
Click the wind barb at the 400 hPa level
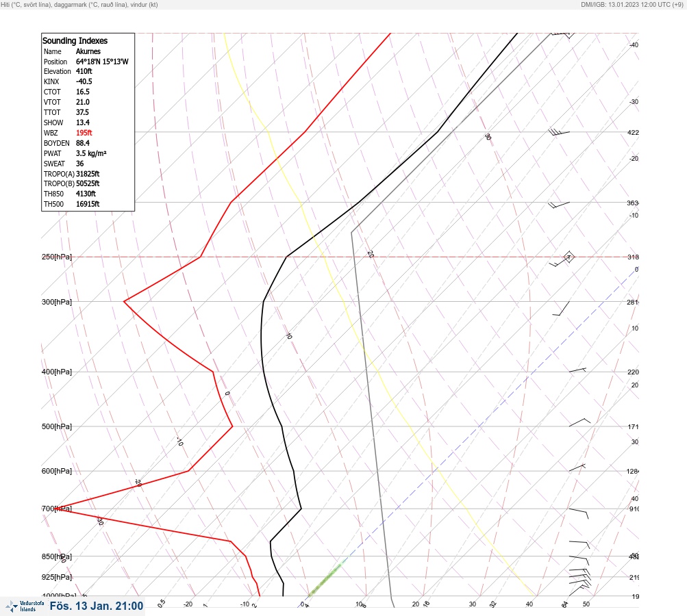(x=577, y=370)
